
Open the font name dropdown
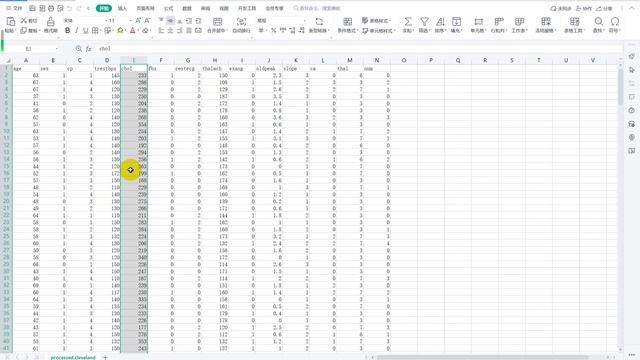click(x=106, y=20)
